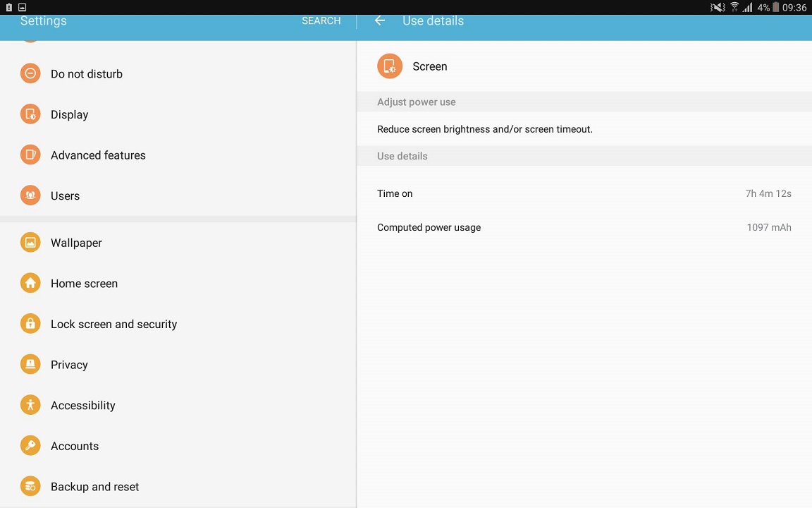Open Advanced features
The image size is (812, 508).
click(x=178, y=155)
